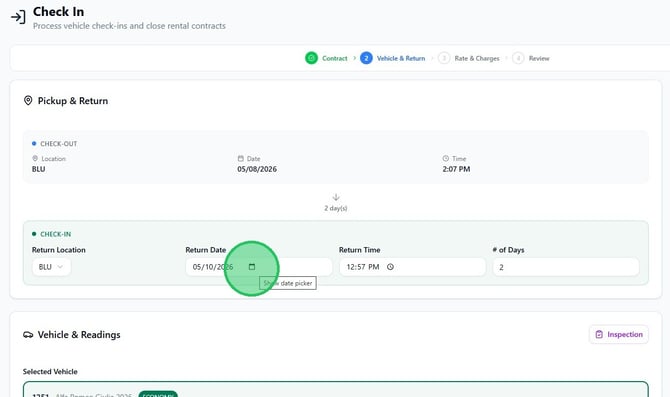Open the Return Time clock picker
Screen dimensions: 670x397
pyautogui.click(x=390, y=267)
